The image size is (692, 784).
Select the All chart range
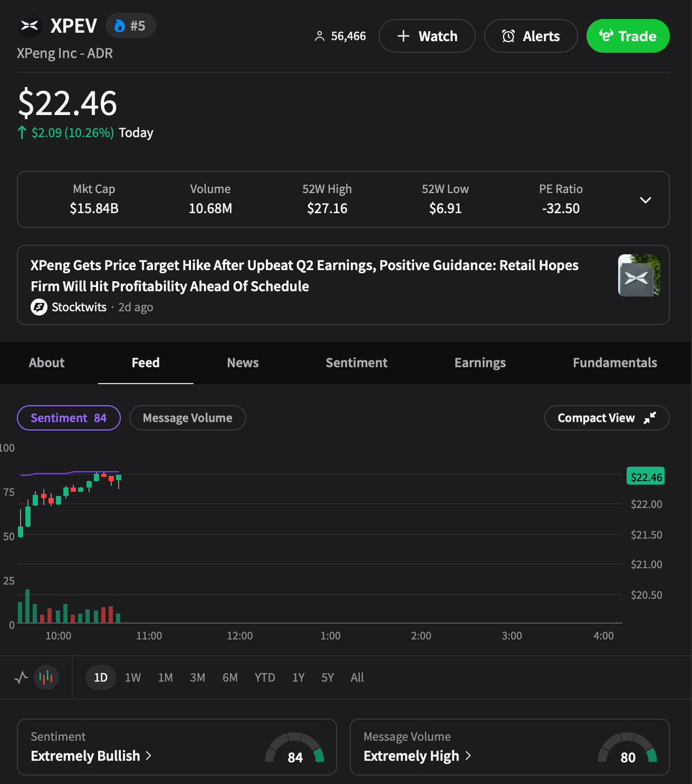click(x=357, y=677)
